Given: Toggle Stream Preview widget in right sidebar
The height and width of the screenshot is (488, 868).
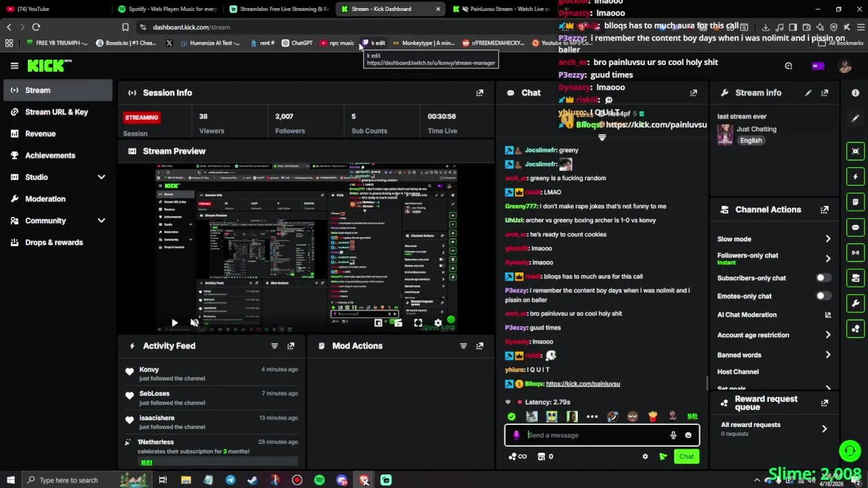Looking at the screenshot, I should point(856,151).
